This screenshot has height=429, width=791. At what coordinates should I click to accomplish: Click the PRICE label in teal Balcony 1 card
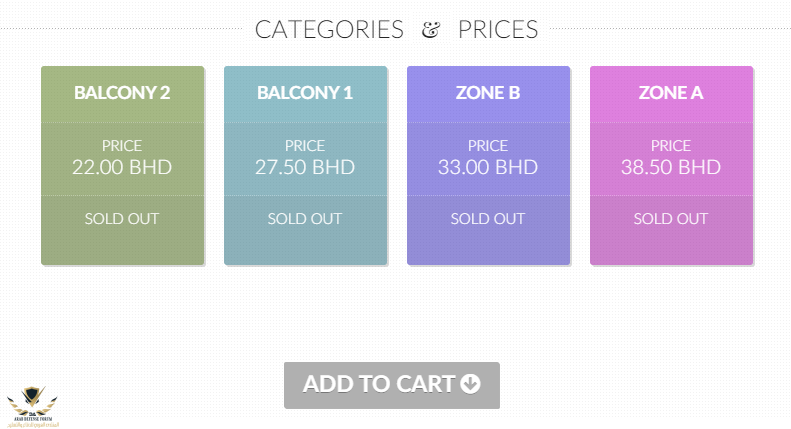coord(305,146)
